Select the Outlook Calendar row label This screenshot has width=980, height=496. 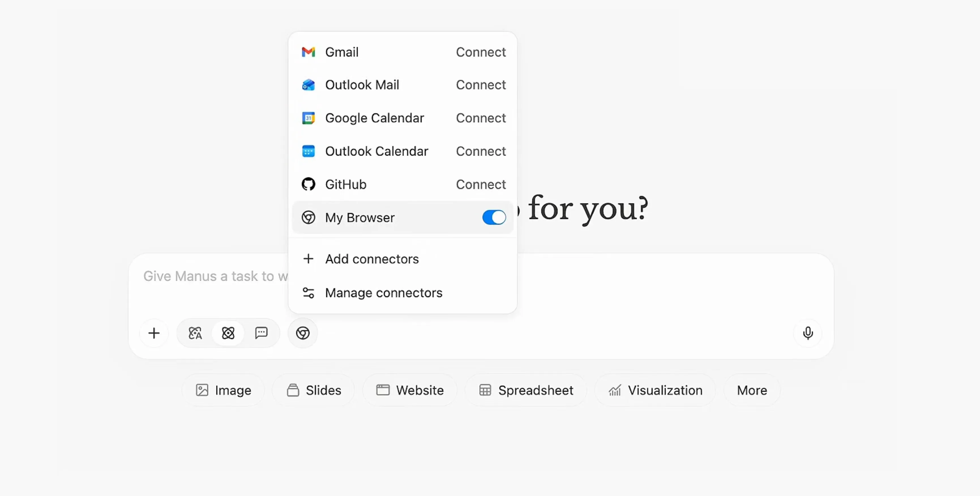[377, 151]
